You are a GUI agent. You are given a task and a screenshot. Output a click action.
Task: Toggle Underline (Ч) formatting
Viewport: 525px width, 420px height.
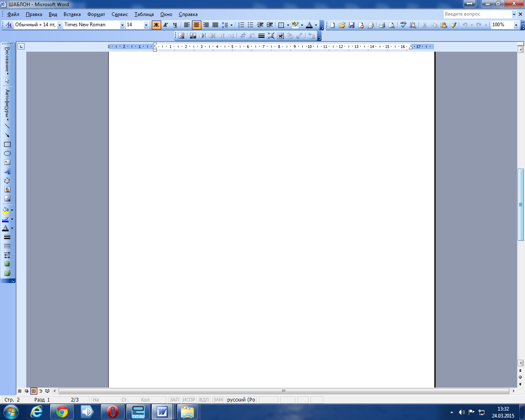click(x=175, y=25)
